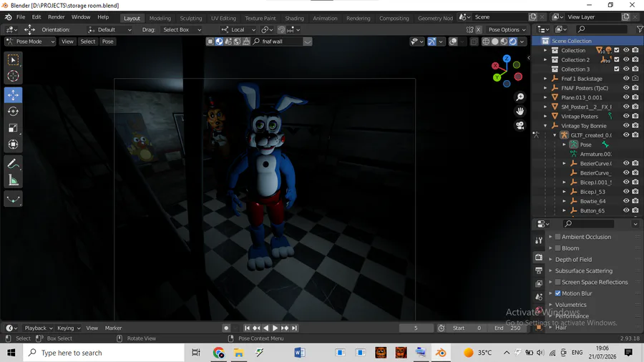Select the Breakdowner pose tool
644x362 pixels.
tap(13, 200)
